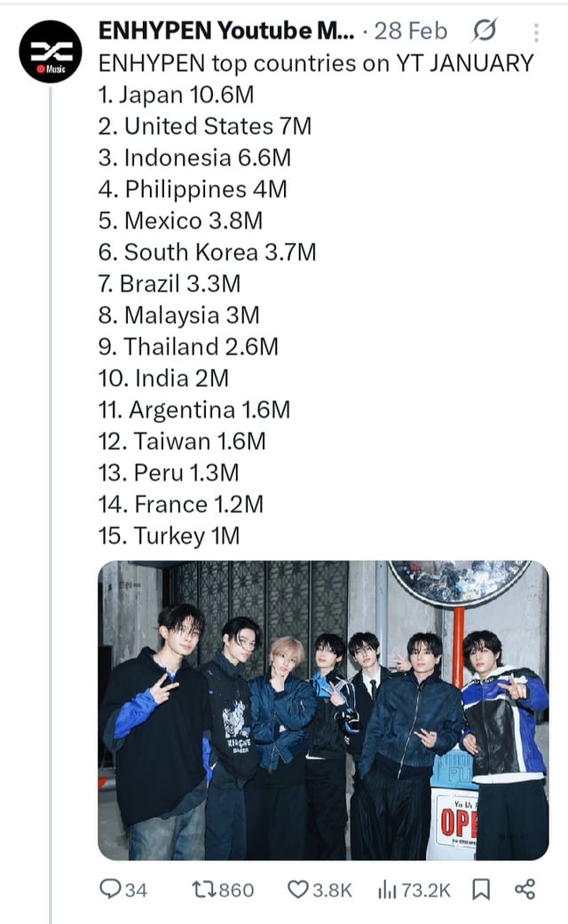
Task: Like the tweet with the heart icon
Action: [x=296, y=889]
